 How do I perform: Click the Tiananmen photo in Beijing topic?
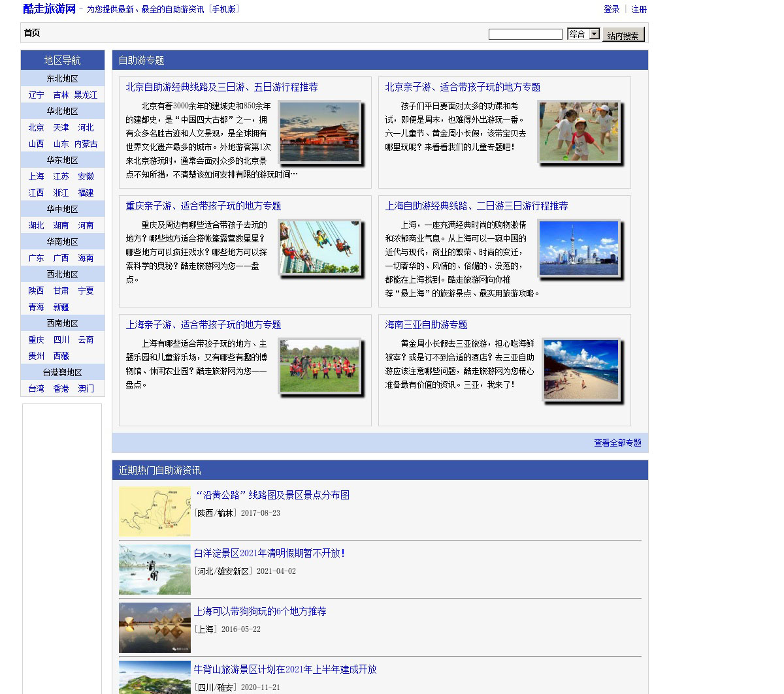pos(319,132)
